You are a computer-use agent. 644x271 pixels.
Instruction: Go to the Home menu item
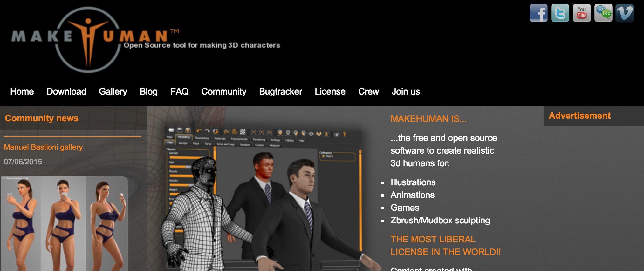(22, 92)
